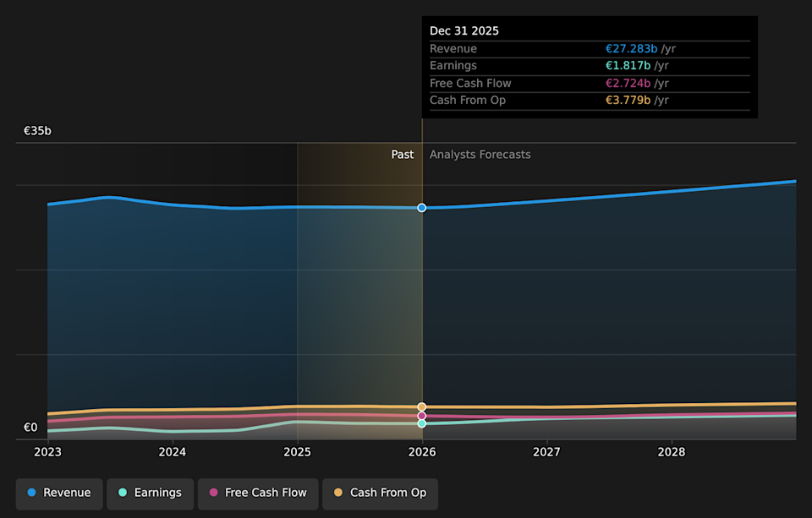The image size is (812, 518).
Task: Select the pink Free Cash Flow legend dot
Action: click(x=213, y=493)
